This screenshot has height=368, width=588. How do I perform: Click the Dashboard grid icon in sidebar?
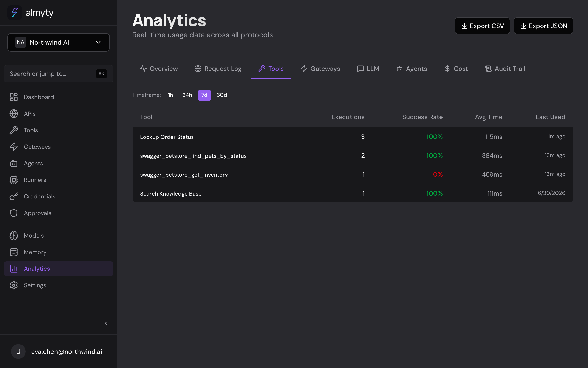tap(14, 97)
